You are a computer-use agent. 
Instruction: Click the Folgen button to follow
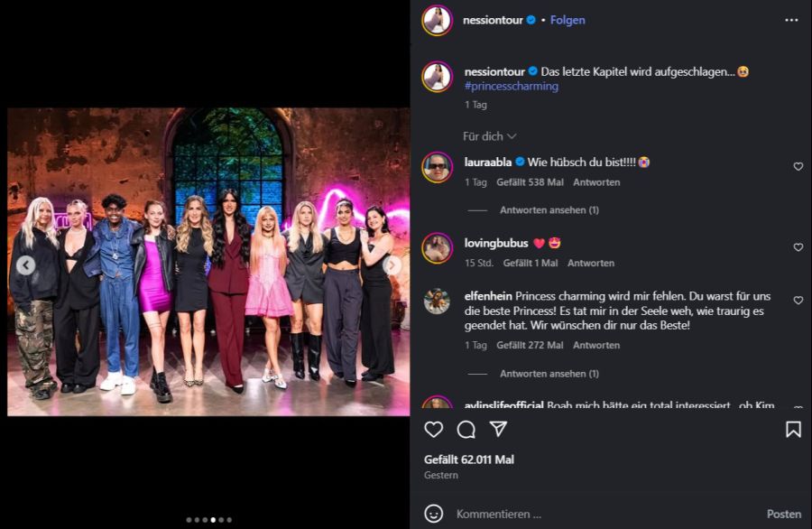coord(567,20)
